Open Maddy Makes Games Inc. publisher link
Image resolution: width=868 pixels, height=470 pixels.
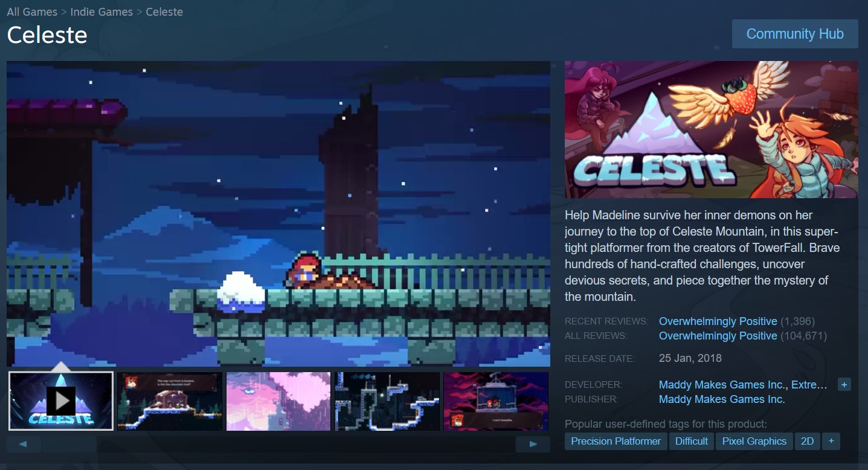(x=722, y=399)
